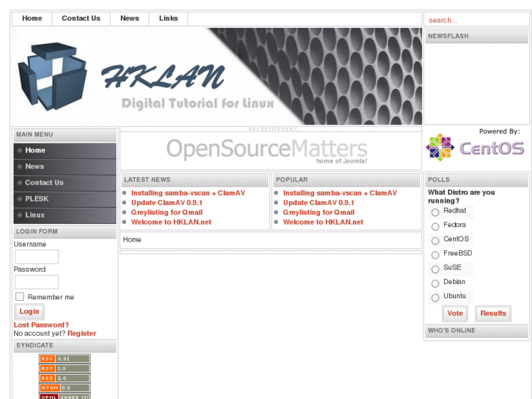Tick the Remember me checkbox
532x399 pixels.
(20, 297)
